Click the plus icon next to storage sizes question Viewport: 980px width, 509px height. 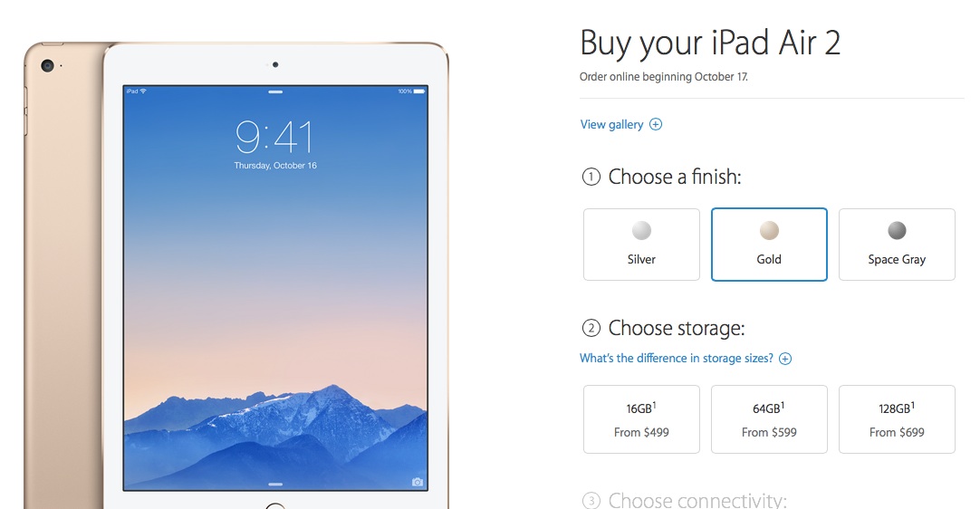point(785,359)
